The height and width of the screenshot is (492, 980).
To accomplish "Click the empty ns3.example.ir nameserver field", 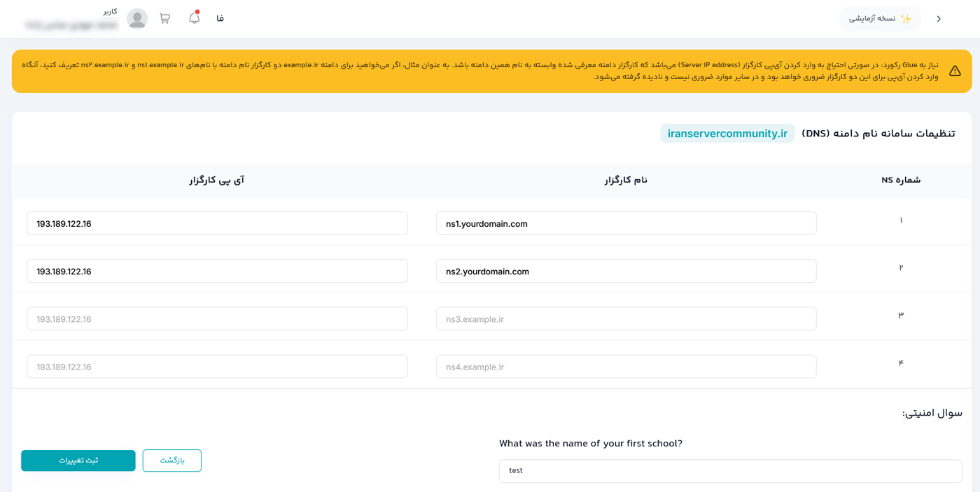I will [x=626, y=319].
